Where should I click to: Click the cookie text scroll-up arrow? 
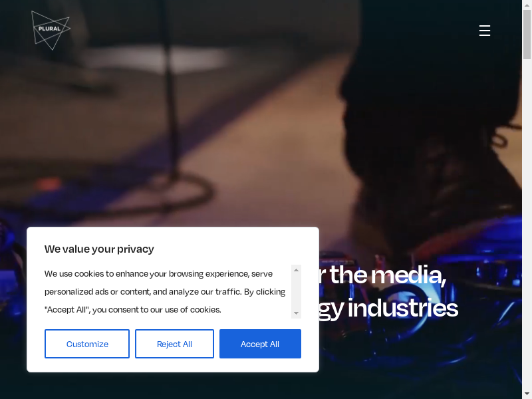(x=296, y=270)
